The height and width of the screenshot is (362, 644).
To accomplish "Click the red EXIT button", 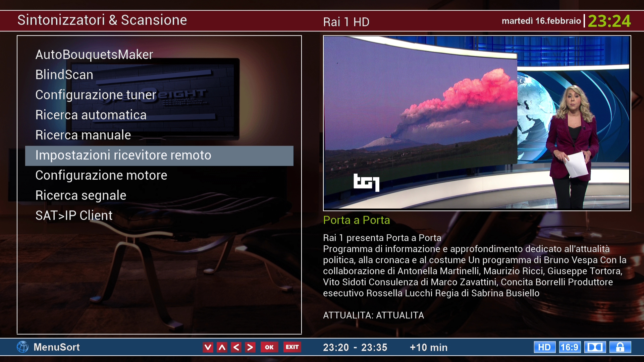I will pyautogui.click(x=292, y=347).
